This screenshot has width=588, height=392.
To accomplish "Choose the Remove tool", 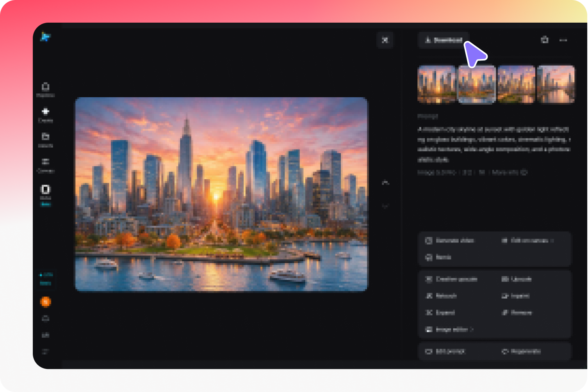I will coord(517,313).
